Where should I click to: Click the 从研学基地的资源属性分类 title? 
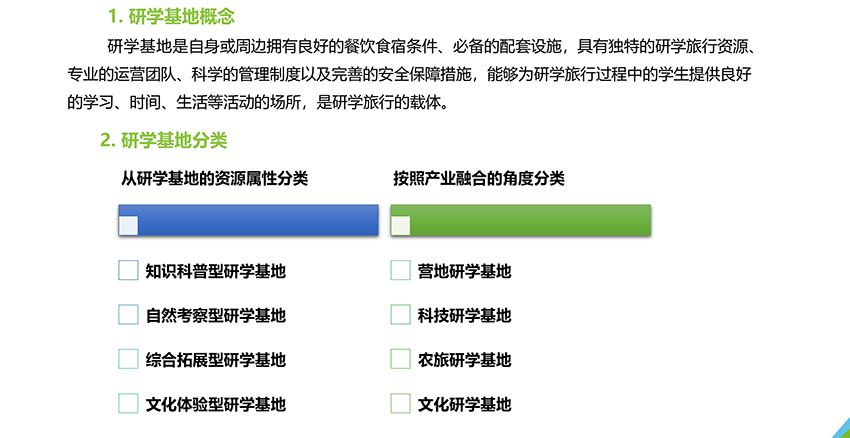point(215,178)
